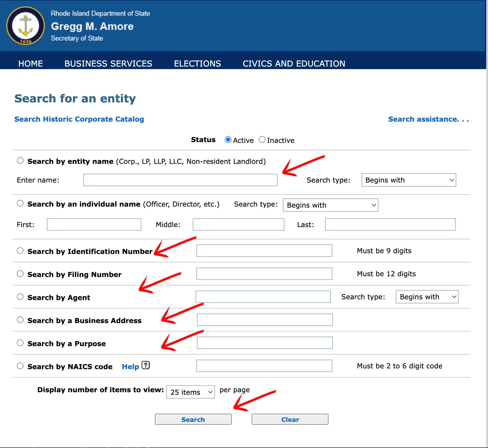Click 'Must be 2 to 6 digit code' text

pos(399,366)
